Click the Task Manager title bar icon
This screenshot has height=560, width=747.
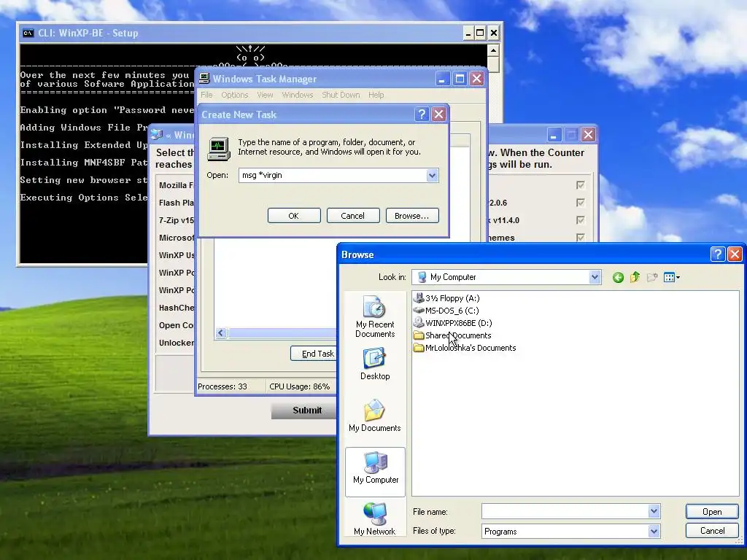pos(204,79)
